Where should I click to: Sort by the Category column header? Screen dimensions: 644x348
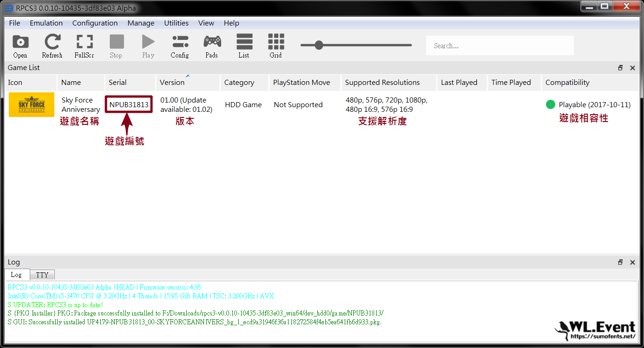tap(244, 83)
